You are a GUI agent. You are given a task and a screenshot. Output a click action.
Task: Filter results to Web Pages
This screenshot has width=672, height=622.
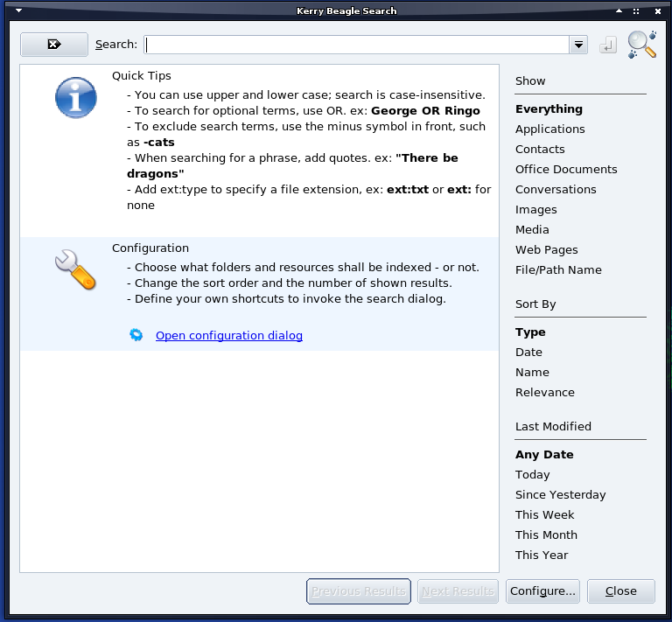coord(546,249)
